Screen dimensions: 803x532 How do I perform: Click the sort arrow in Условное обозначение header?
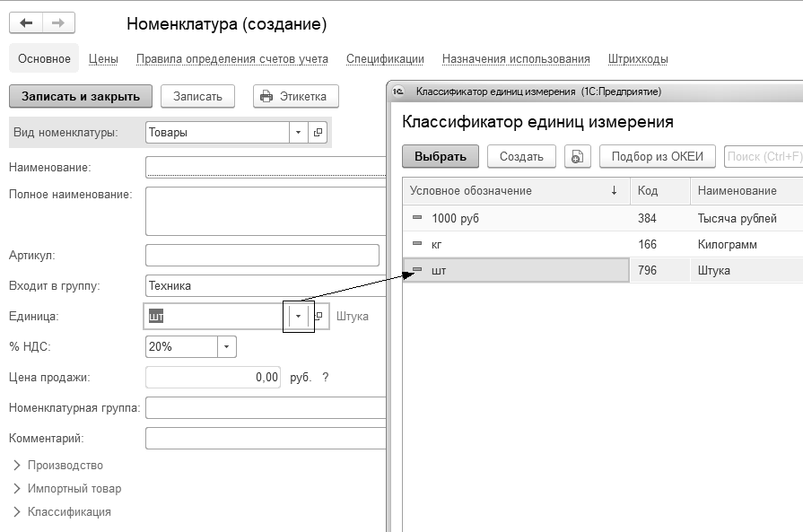click(614, 191)
